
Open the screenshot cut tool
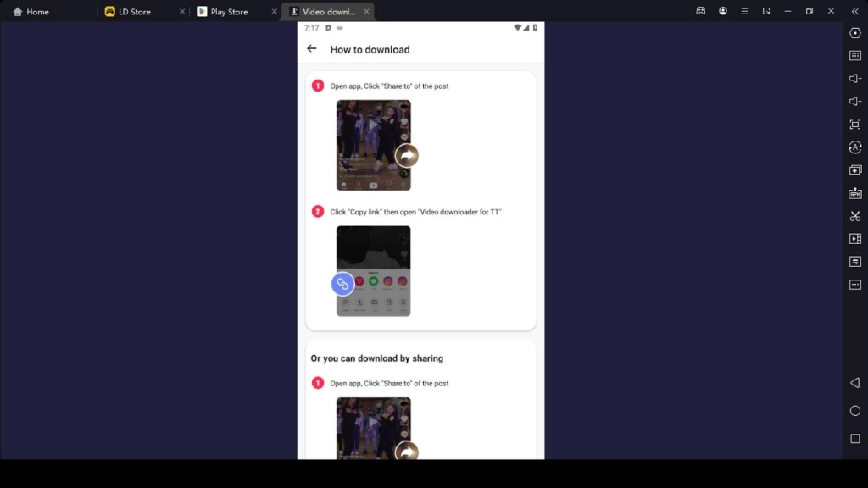click(x=855, y=215)
